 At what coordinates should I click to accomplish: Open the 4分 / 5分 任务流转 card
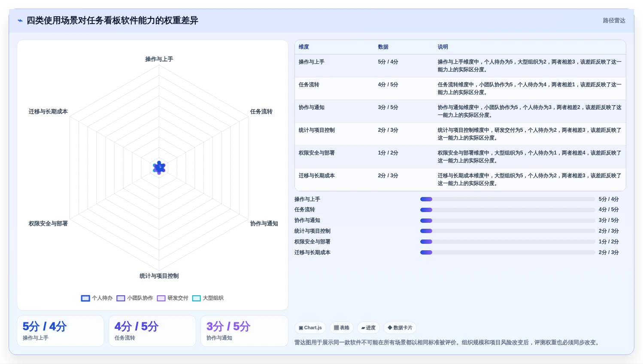[152, 331]
